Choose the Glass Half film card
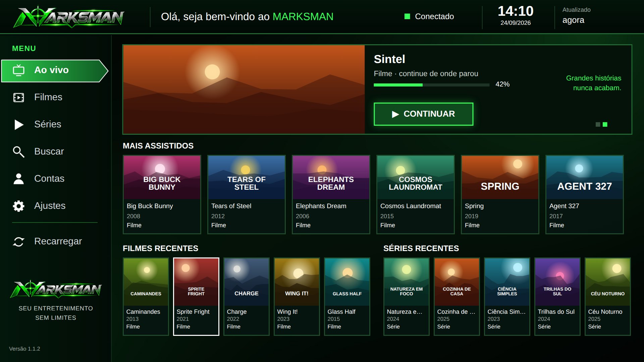 point(347,297)
